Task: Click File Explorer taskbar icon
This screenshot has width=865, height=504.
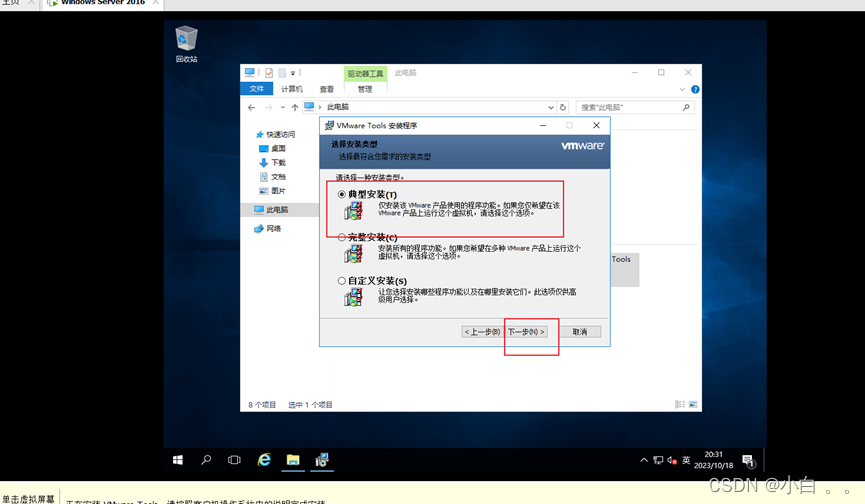Action: pyautogui.click(x=293, y=460)
